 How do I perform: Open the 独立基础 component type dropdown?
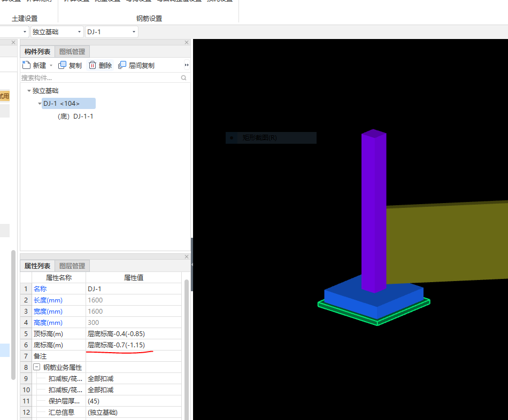tap(79, 32)
